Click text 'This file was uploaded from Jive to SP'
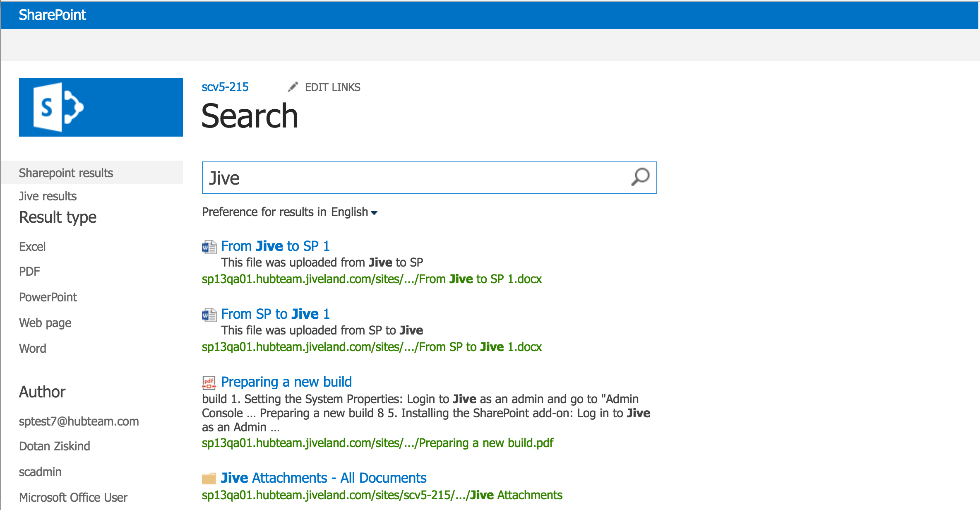 click(x=322, y=263)
